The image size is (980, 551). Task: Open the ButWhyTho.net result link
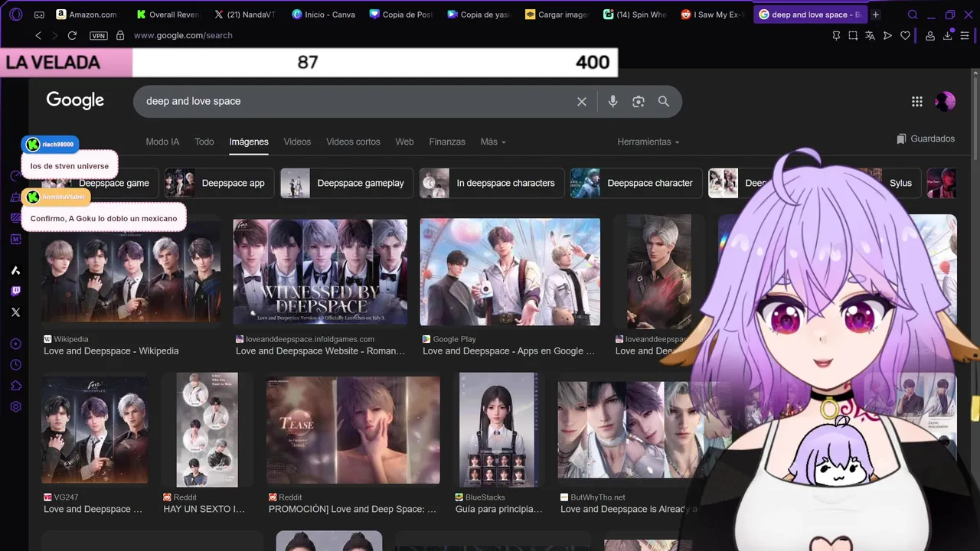pos(628,509)
